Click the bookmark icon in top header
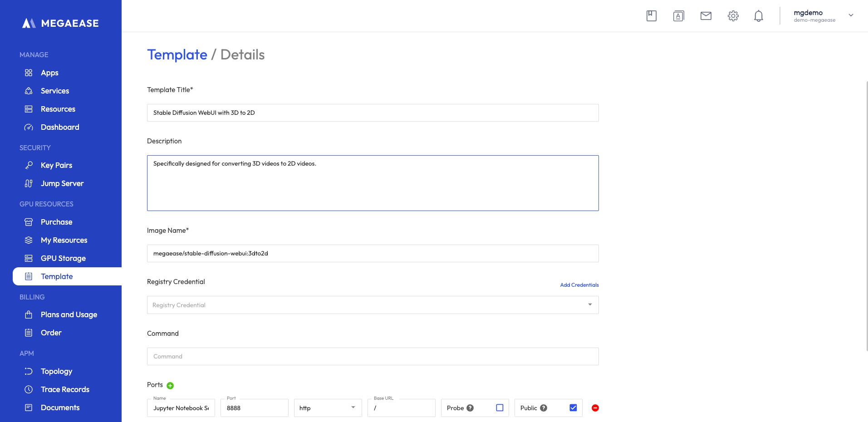The width and height of the screenshot is (868, 422). click(651, 16)
